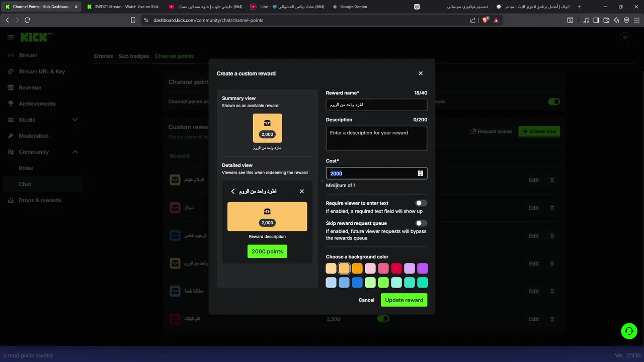Choose the orange background color swatch
This screenshot has height=362, width=644.
(x=357, y=268)
